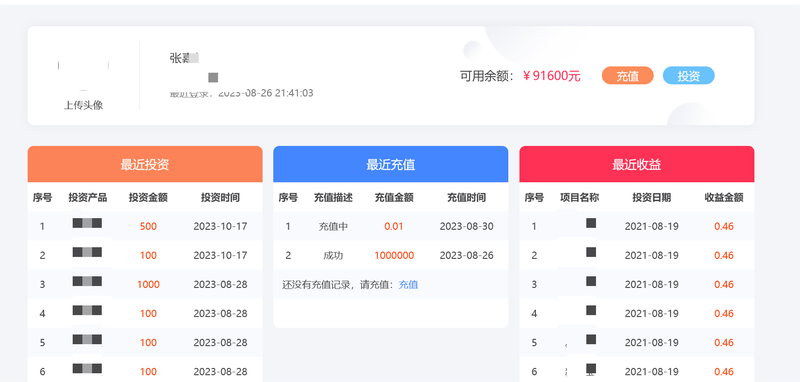Click product thumbnail in investment row 2
Viewport: 800px width, 382px height.
(87, 252)
